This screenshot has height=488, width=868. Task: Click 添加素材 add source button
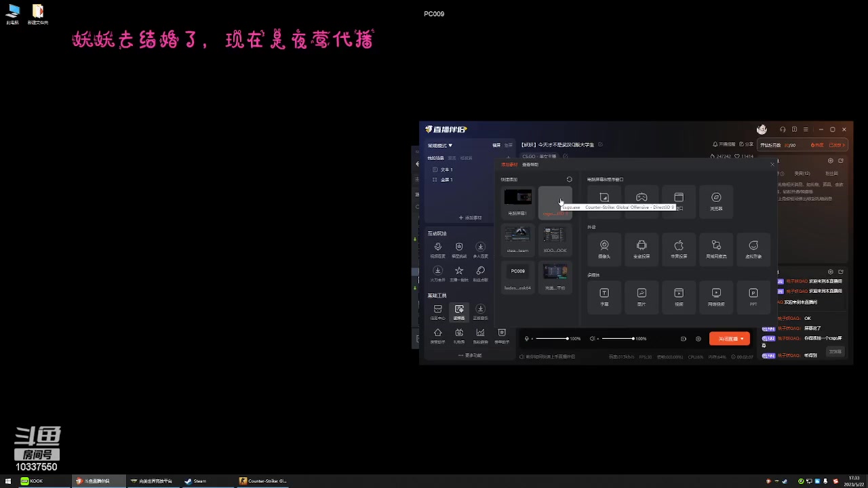click(x=470, y=218)
